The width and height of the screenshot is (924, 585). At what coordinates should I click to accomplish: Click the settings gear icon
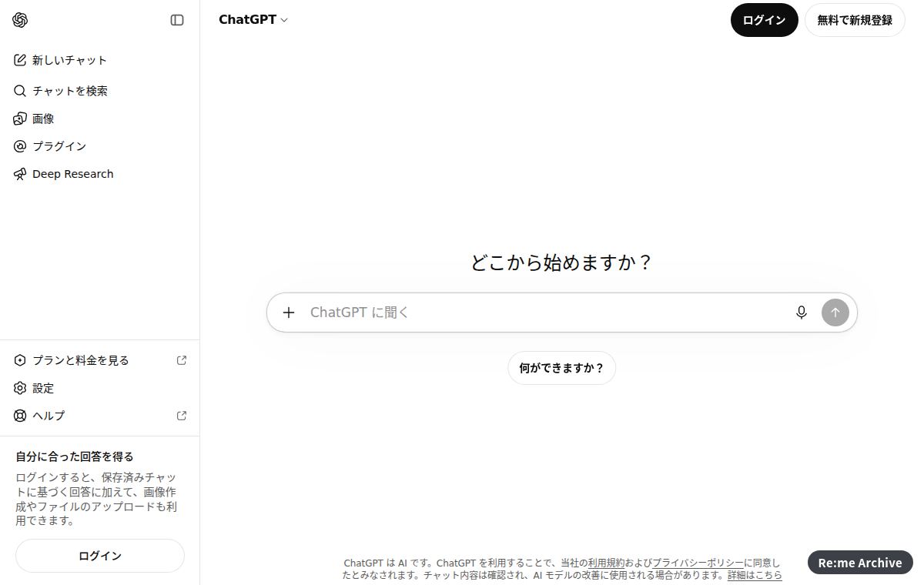(x=20, y=388)
